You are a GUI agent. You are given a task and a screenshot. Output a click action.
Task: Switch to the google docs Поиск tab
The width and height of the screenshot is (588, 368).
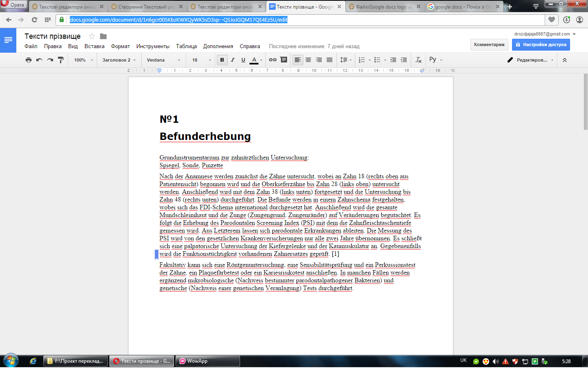(463, 7)
